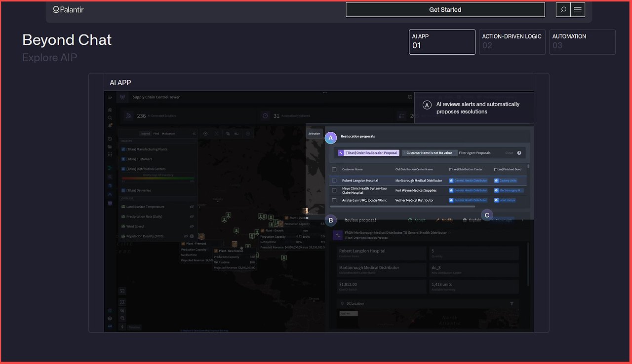Click the Get Started button
The height and width of the screenshot is (364, 632).
(445, 9)
